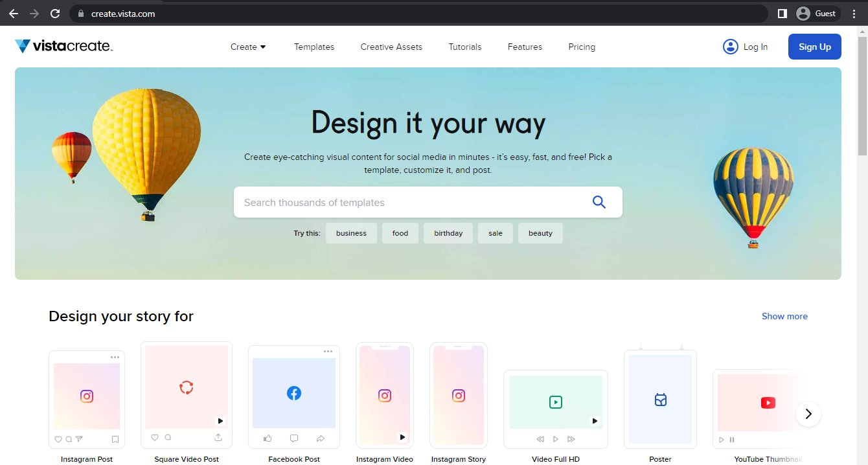
Task: Click the thumbs-up icon on Facebook Post card
Action: click(x=268, y=438)
